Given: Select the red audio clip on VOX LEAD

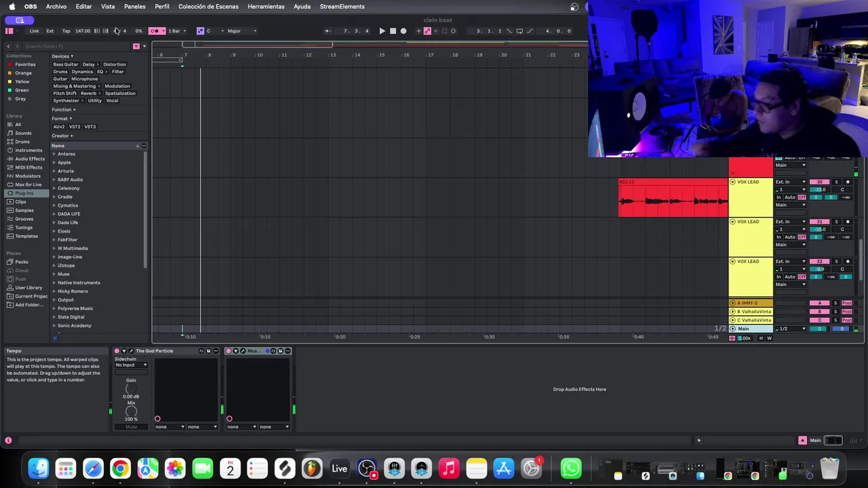Looking at the screenshot, I should tap(673, 198).
